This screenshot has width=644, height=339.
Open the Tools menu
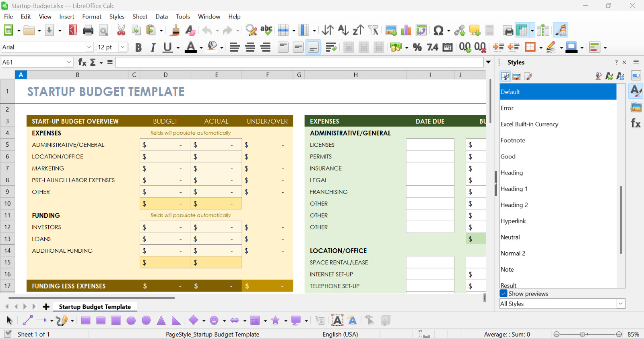(183, 17)
